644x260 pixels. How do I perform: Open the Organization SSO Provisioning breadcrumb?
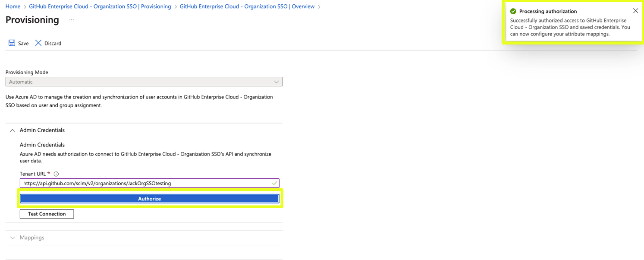(x=100, y=6)
